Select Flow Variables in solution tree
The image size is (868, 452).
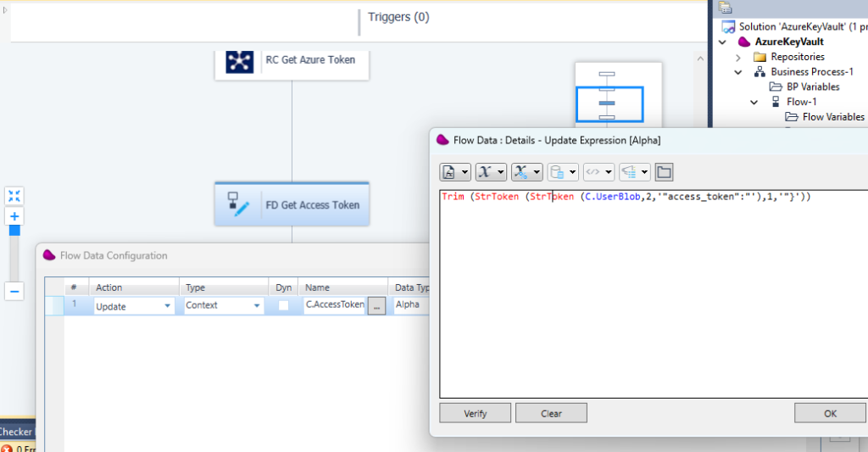tap(833, 117)
